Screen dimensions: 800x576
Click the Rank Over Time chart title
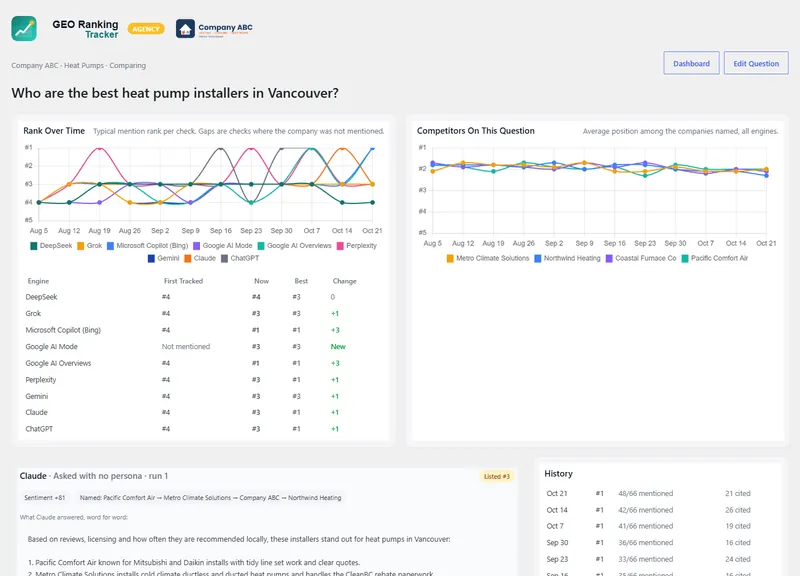(x=54, y=131)
